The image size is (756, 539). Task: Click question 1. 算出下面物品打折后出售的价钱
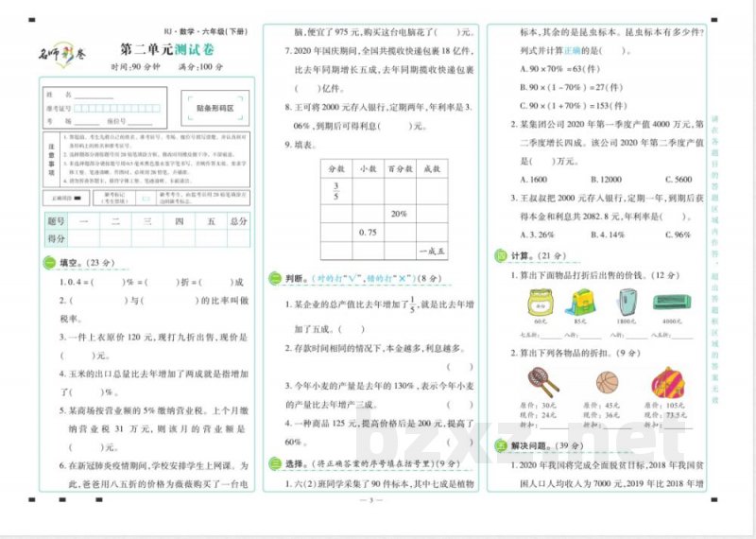[x=595, y=275]
